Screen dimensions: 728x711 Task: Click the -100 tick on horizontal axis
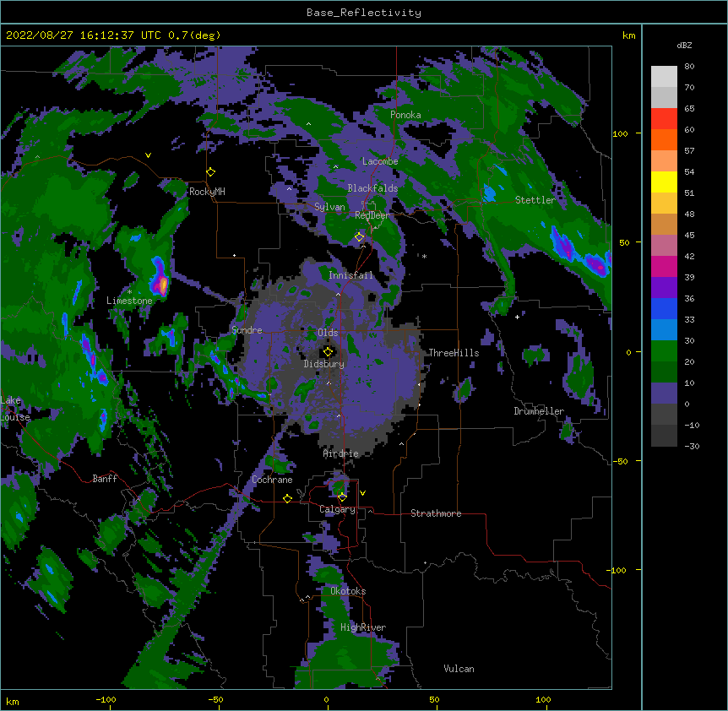pos(106,699)
